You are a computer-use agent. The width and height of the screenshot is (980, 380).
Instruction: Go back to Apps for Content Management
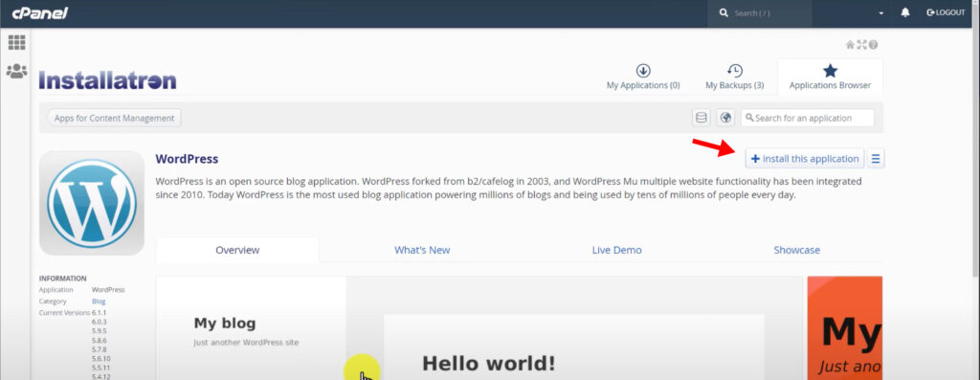[x=113, y=118]
